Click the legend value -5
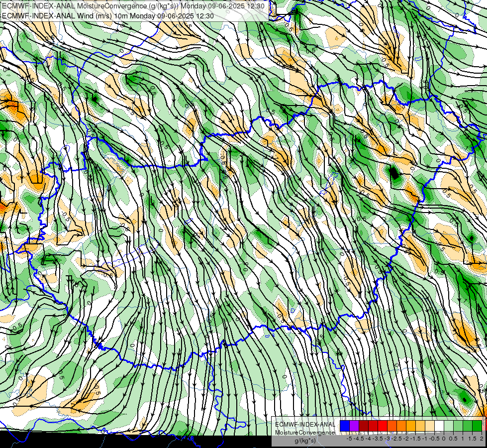487x448 pixels. pos(349,439)
